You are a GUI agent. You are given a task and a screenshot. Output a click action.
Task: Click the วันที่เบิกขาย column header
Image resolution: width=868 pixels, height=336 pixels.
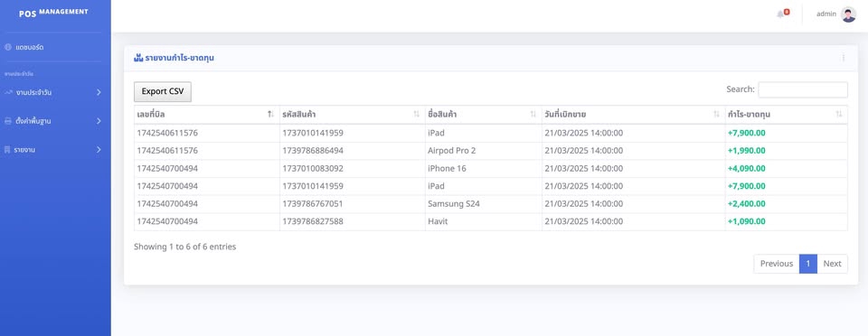(x=633, y=115)
